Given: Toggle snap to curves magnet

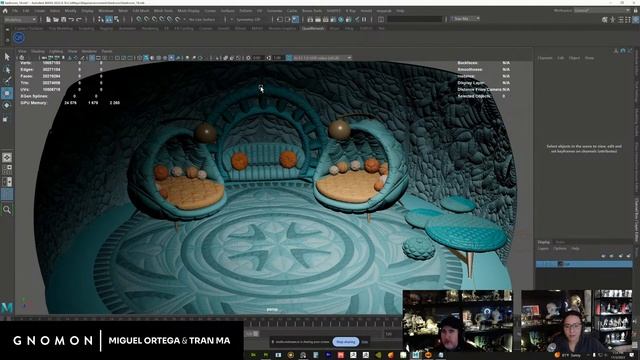Looking at the screenshot, I should pyautogui.click(x=147, y=19).
